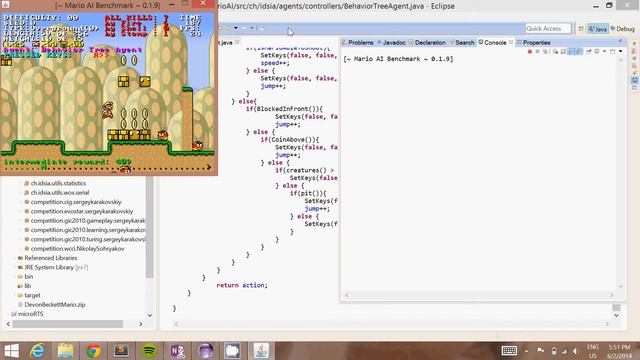Select Referenced Libraries in the package tree
640x360 pixels.
51,258
